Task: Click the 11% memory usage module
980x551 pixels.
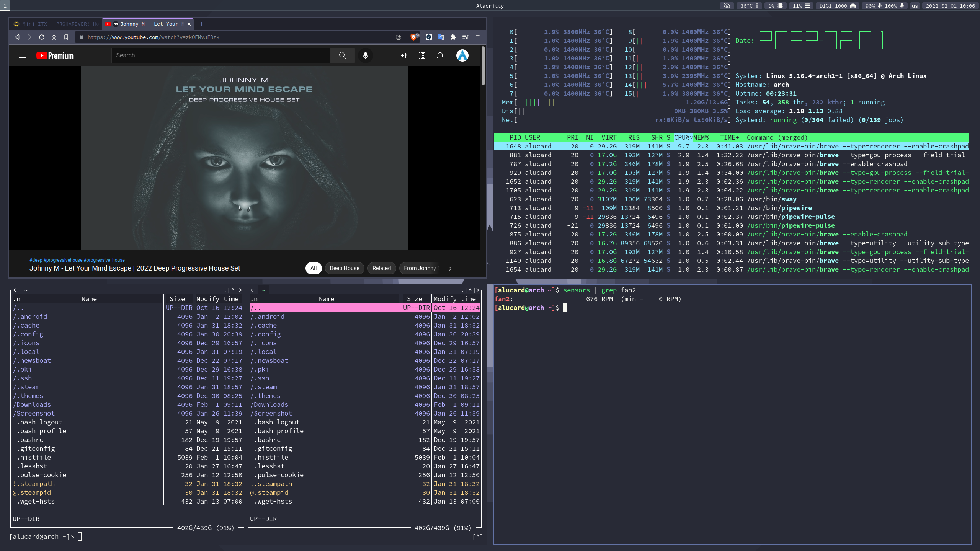Action: tap(801, 6)
